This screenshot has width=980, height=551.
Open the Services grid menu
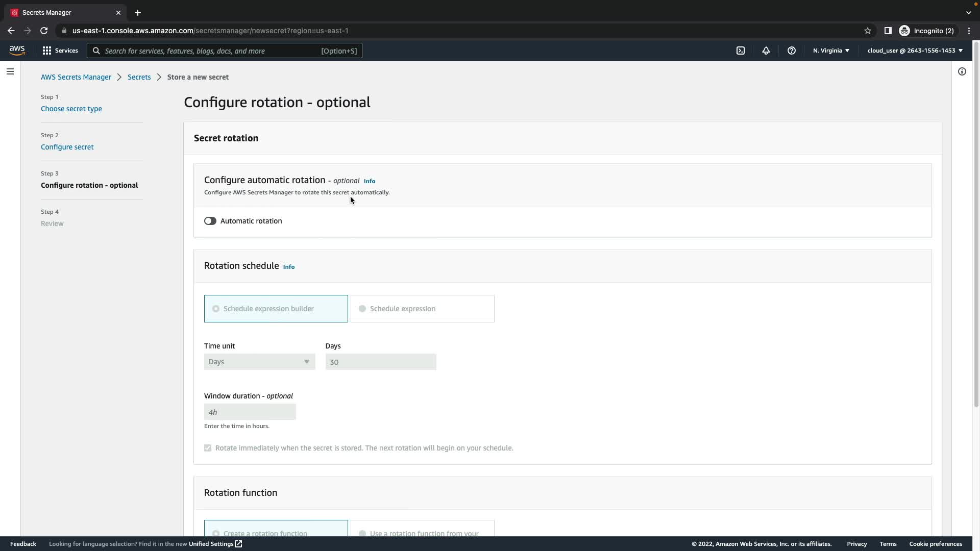60,51
